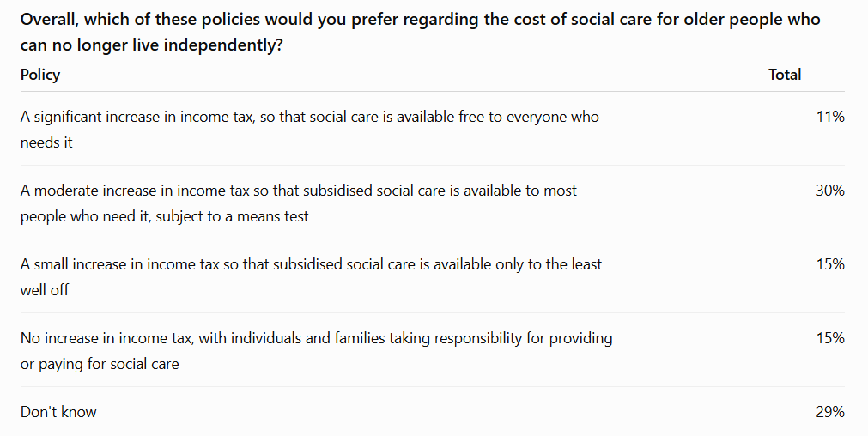Click 'subject to a means test' text

click(x=232, y=216)
